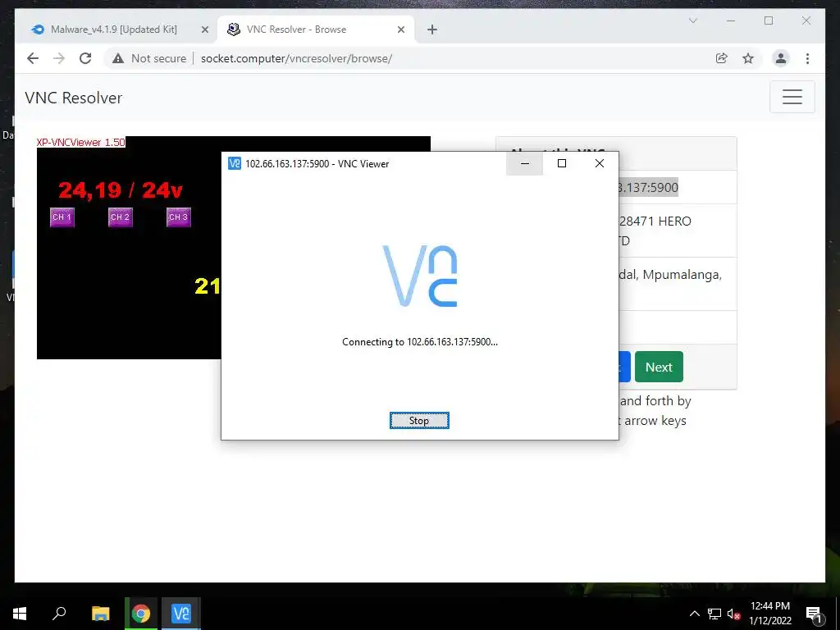Click the XP-VNCViewer 1.50 label
Image resolution: width=840 pixels, height=630 pixels.
[x=81, y=142]
